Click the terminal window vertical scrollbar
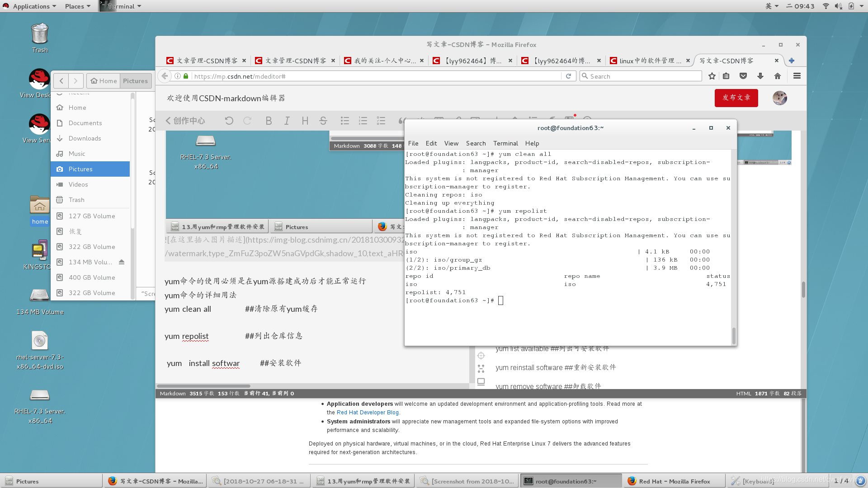The height and width of the screenshot is (488, 868). coord(734,335)
